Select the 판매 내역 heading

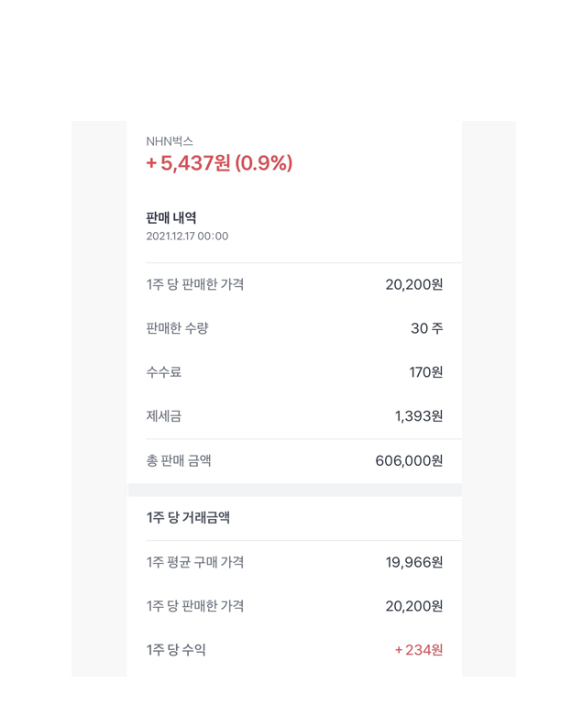(171, 217)
